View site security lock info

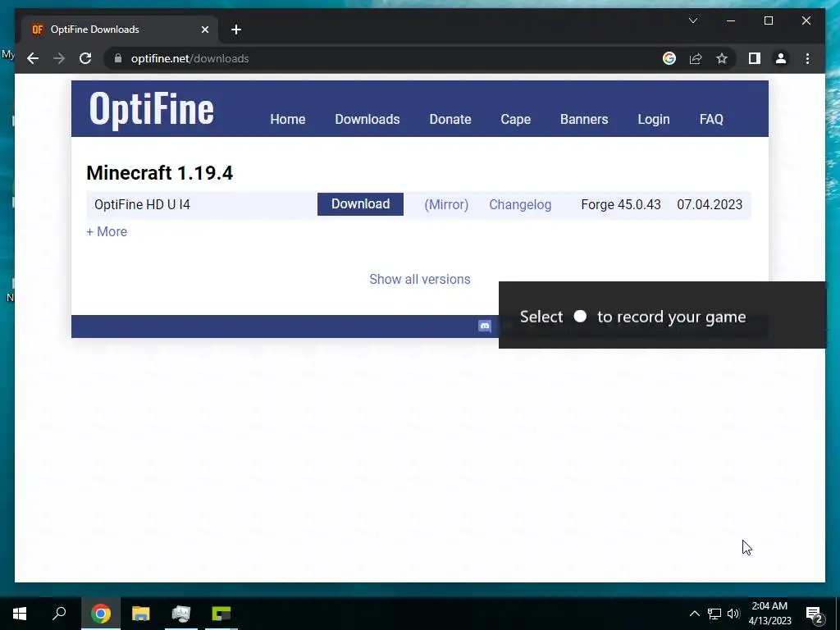(118, 58)
